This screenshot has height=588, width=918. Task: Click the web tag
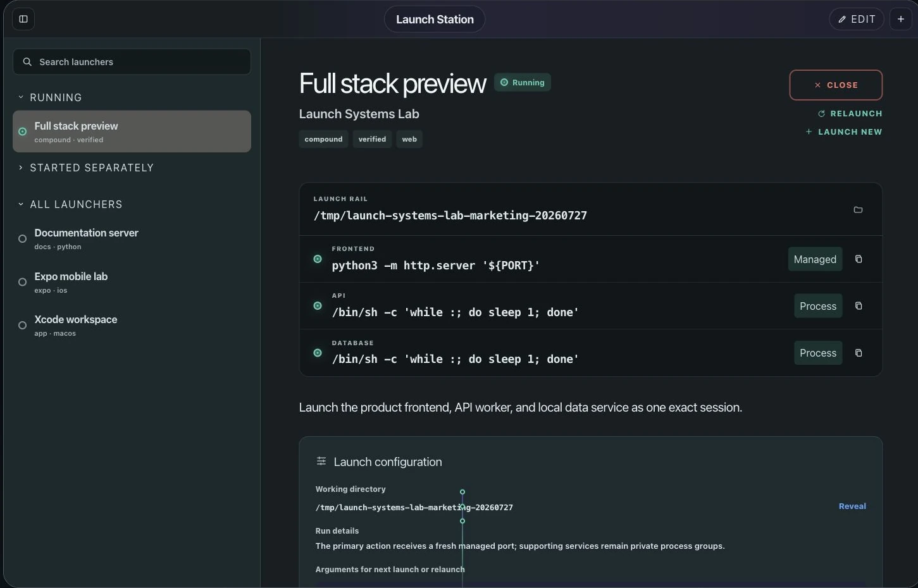point(409,139)
